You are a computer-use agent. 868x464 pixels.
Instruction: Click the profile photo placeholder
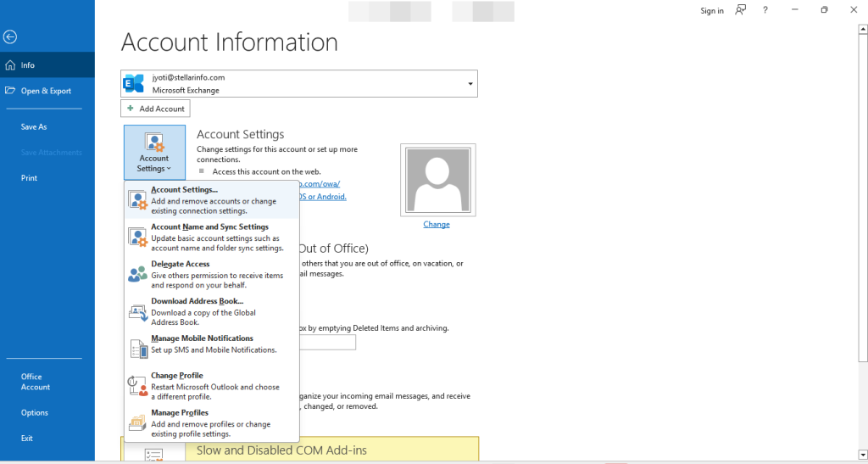(438, 180)
